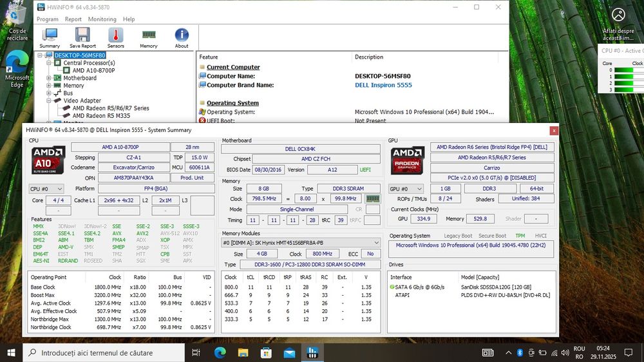The image size is (644, 362).
Task: Open the Sensors thermometer icon
Action: click(x=116, y=38)
